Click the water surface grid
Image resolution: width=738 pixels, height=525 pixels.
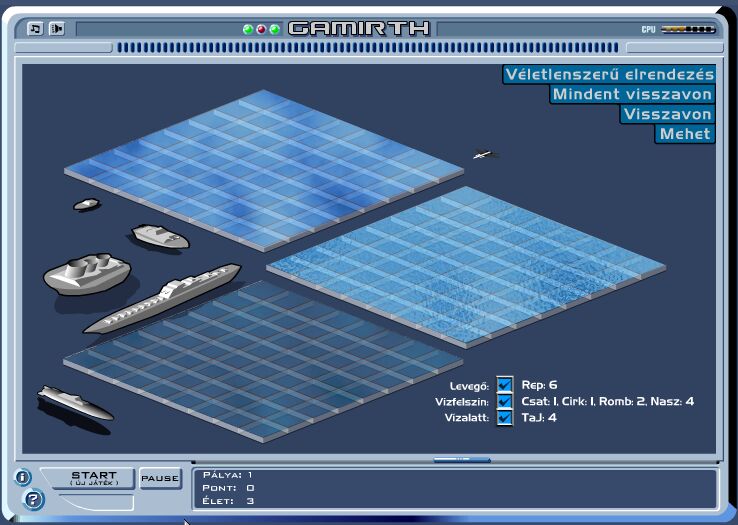coord(466,266)
